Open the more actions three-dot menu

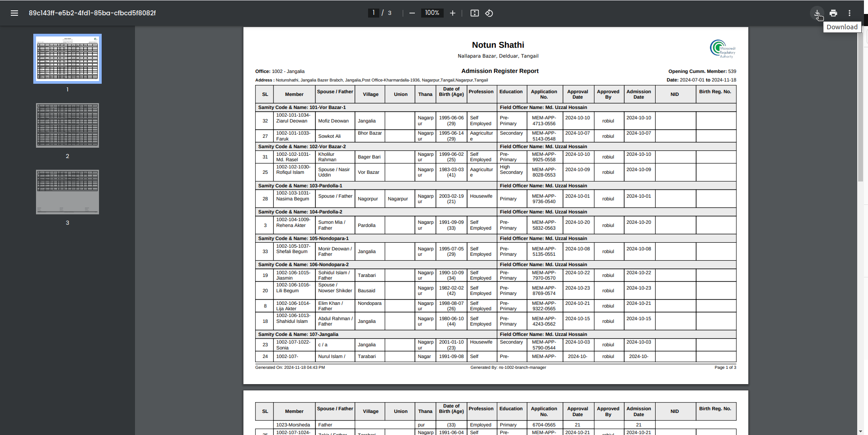850,13
